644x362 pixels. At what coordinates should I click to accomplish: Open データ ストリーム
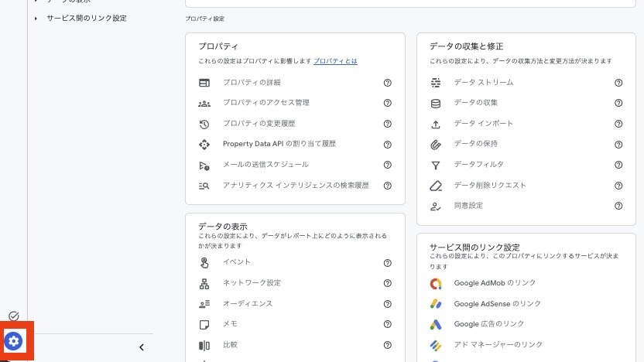tap(484, 82)
